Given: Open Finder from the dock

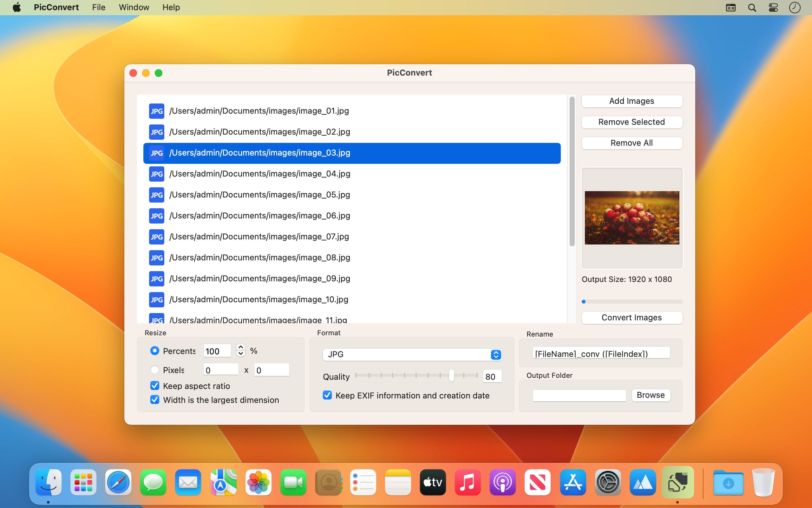Looking at the screenshot, I should (49, 483).
